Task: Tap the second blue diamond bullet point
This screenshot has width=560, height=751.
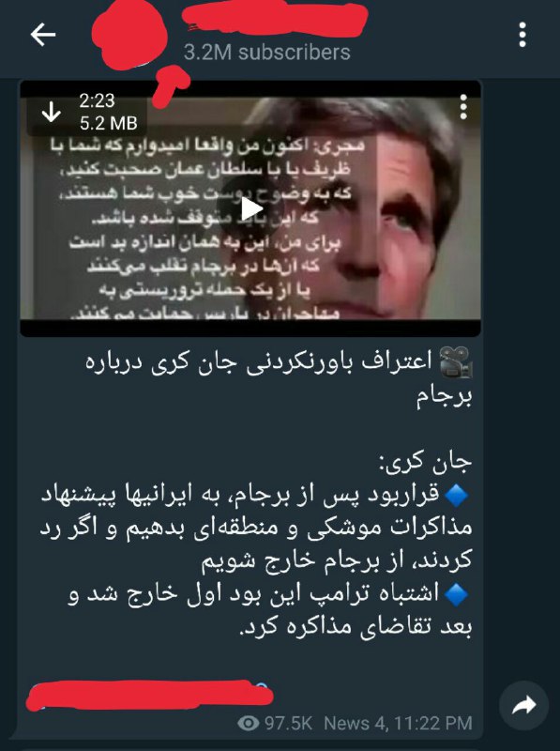Action: pyautogui.click(x=456, y=594)
